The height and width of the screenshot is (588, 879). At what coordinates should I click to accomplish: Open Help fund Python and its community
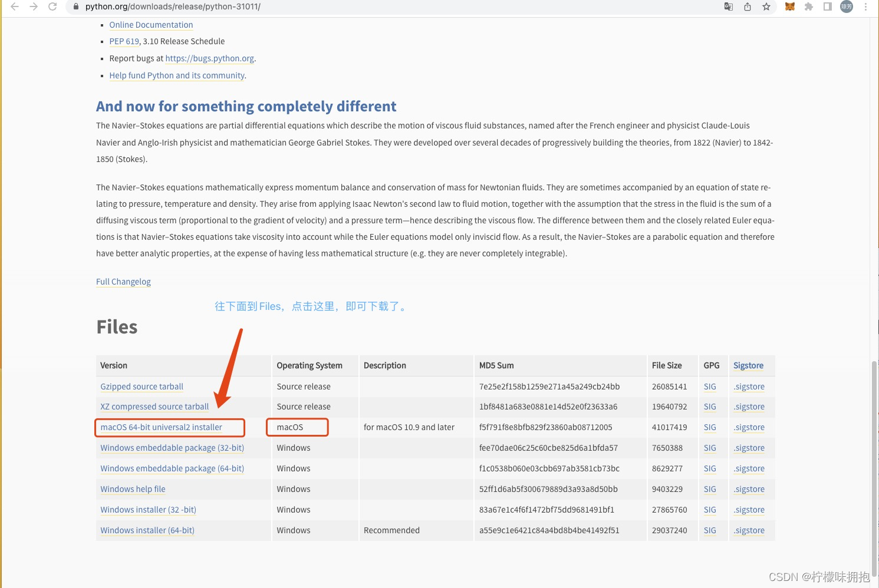point(177,75)
